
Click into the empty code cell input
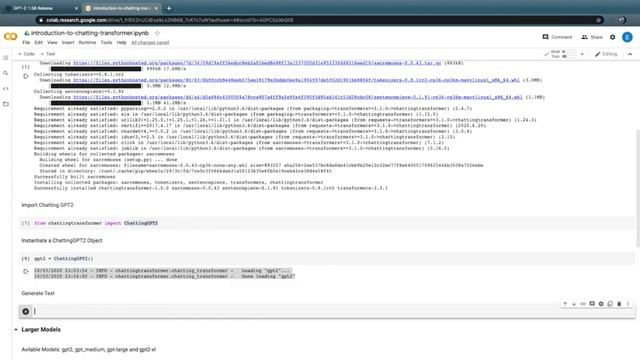pos(333,311)
